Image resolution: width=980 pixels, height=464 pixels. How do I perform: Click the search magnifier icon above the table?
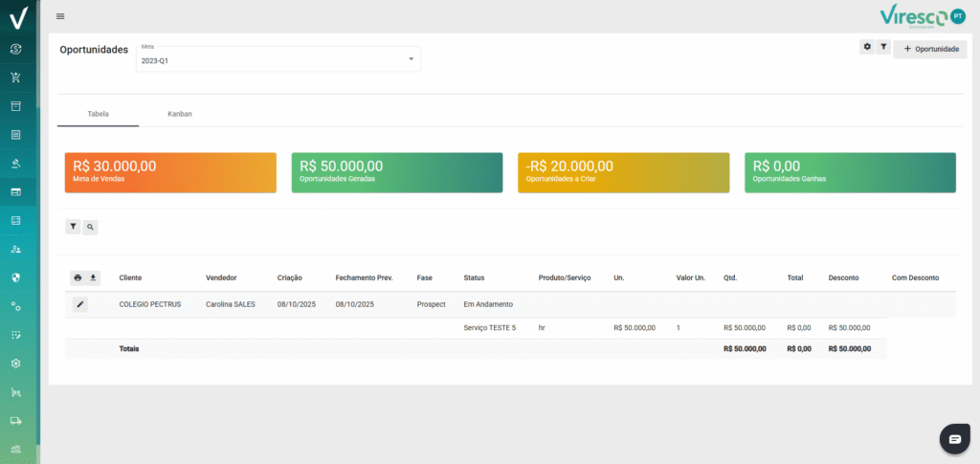(90, 228)
